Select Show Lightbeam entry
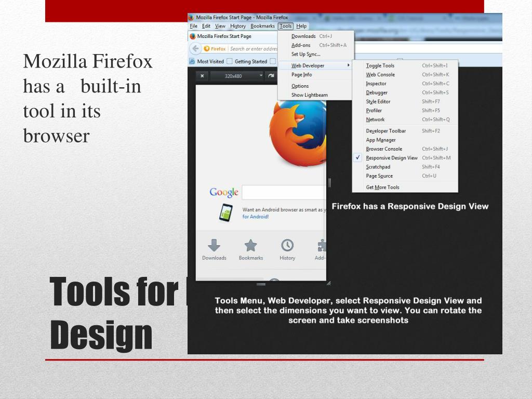 [x=315, y=95]
